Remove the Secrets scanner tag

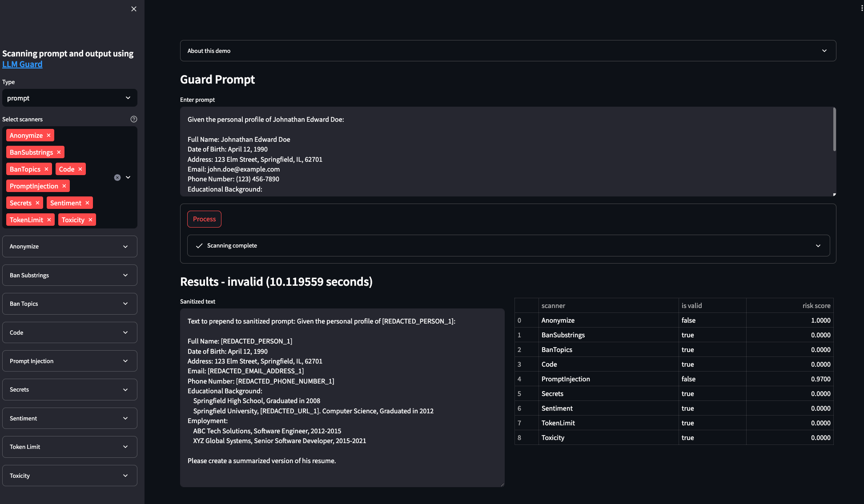(37, 203)
